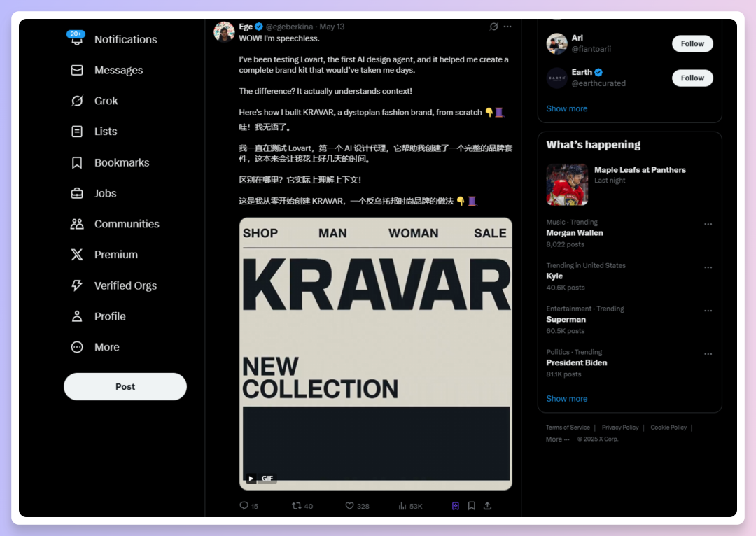
Task: Open options for the Superman trend
Action: pos(708,311)
